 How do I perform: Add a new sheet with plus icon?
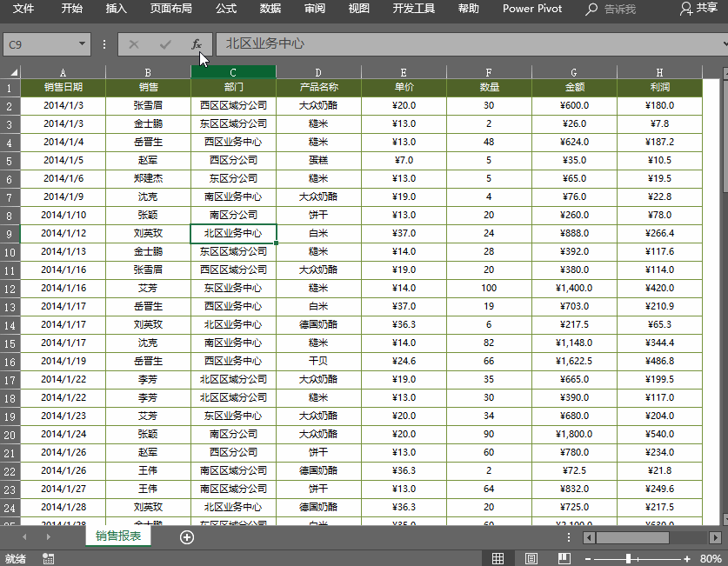pos(187,537)
